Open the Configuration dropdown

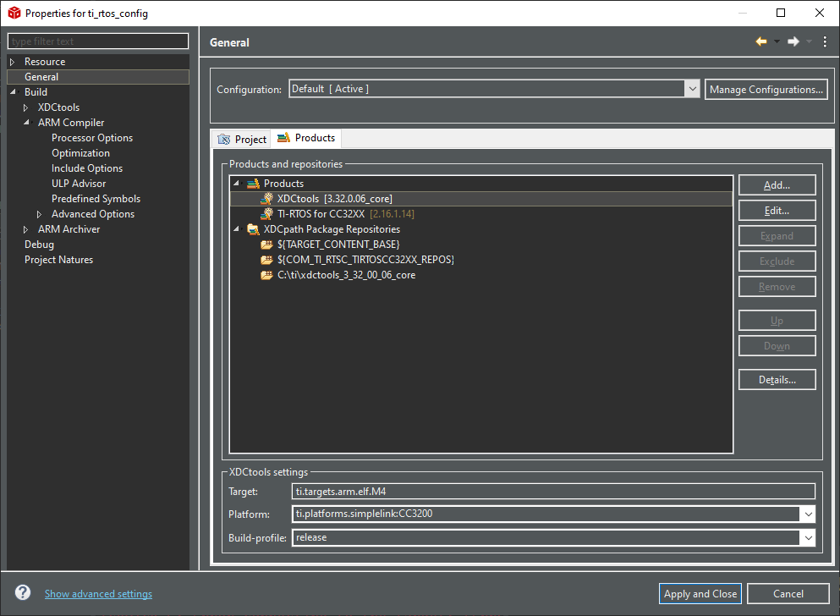coord(692,89)
